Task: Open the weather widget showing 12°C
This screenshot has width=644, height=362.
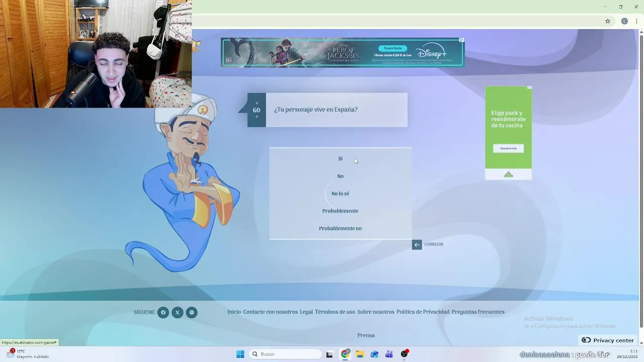Action: point(28,354)
